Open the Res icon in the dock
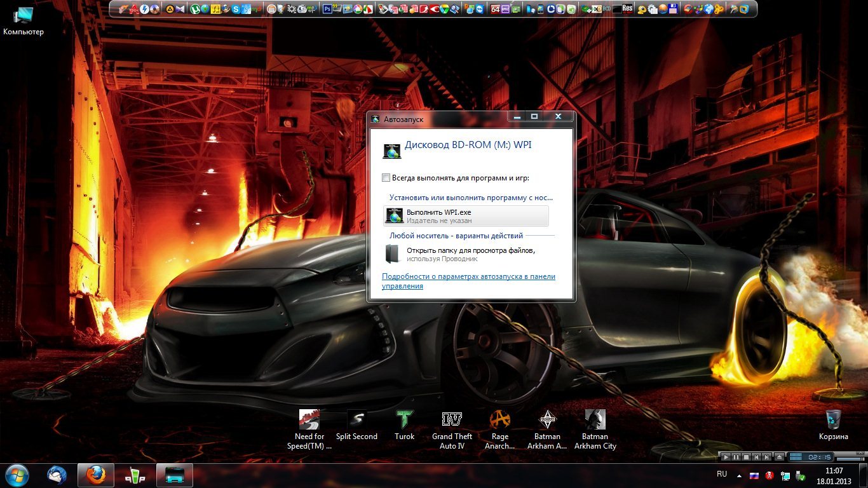The width and height of the screenshot is (868, 488). [627, 9]
